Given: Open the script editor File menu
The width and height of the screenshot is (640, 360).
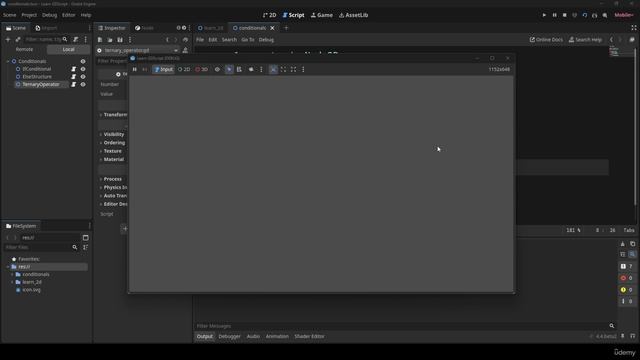Looking at the screenshot, I should coord(200,40).
